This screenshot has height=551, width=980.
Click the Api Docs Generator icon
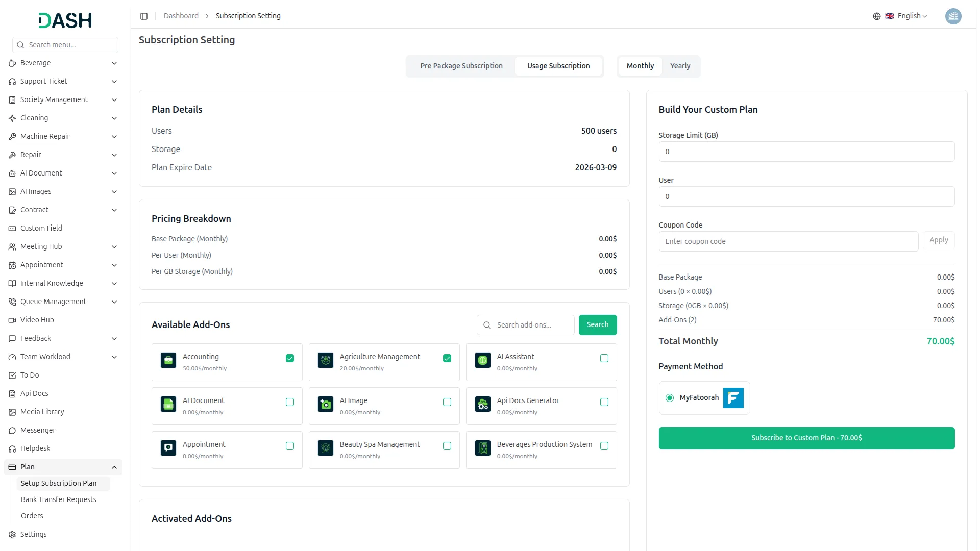483,404
